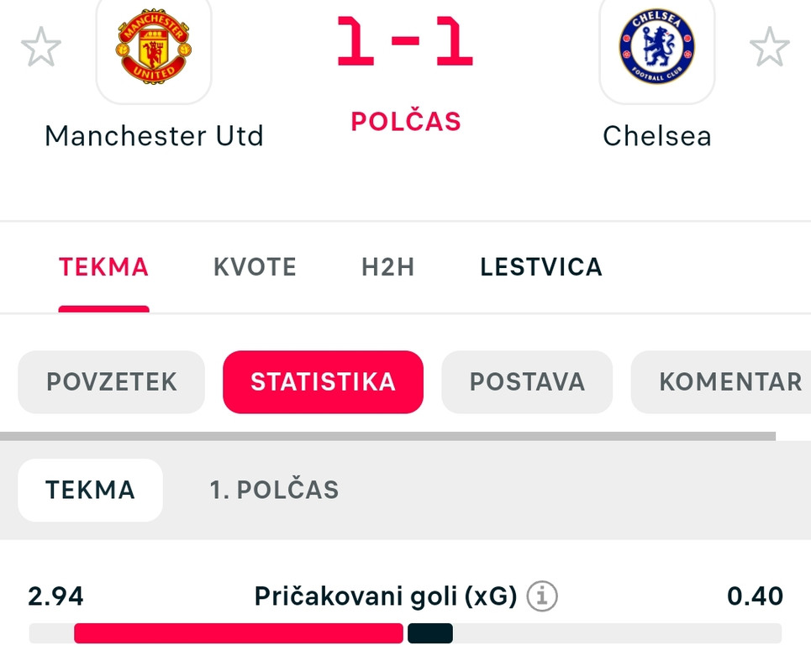Click the Chelsea team name

pyautogui.click(x=657, y=136)
